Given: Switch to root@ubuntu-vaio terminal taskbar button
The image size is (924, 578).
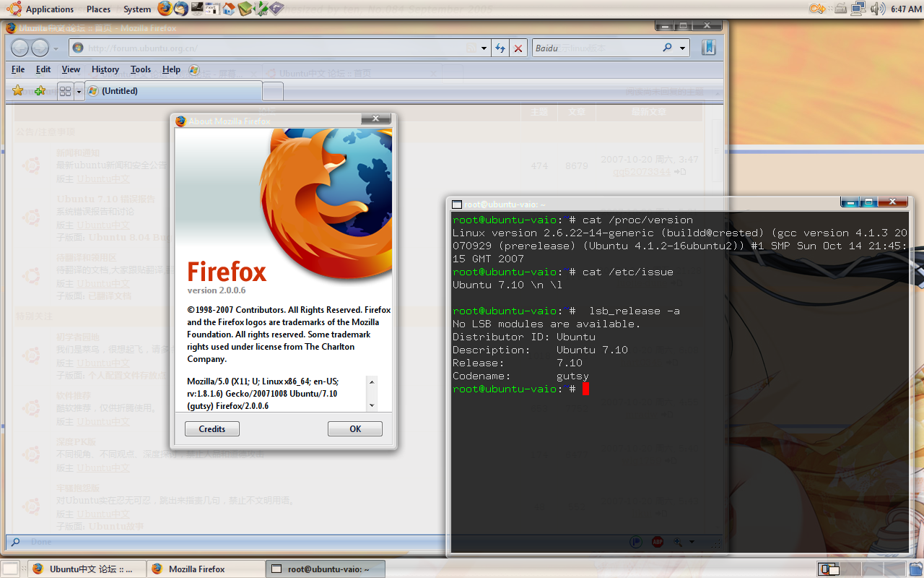Looking at the screenshot, I should point(325,569).
